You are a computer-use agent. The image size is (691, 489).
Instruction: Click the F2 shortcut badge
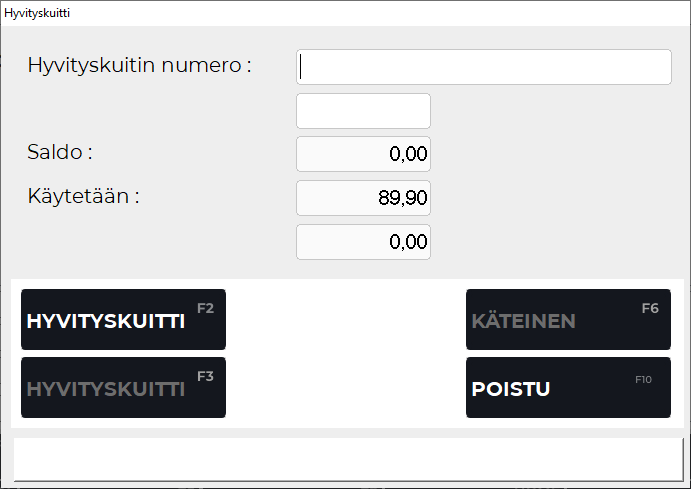[205, 308]
